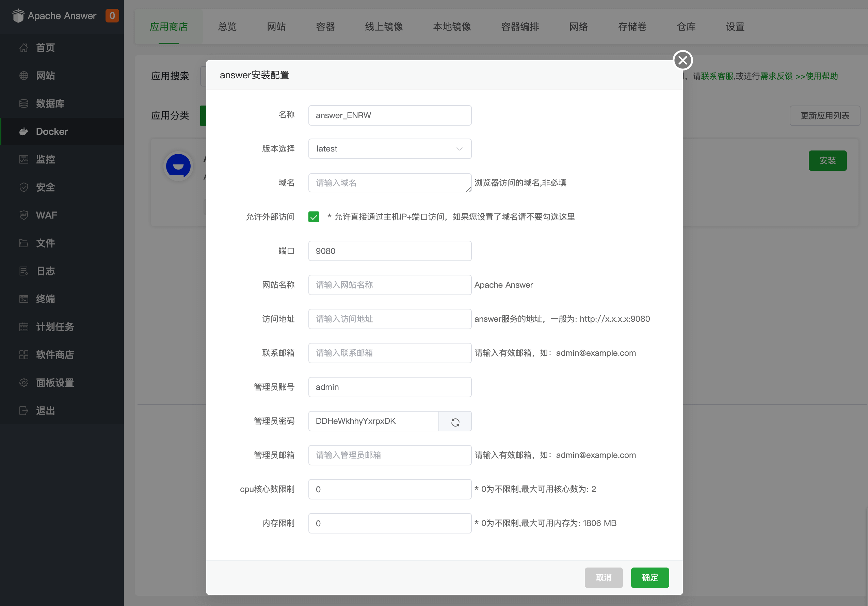The height and width of the screenshot is (606, 868).
Task: Click the green 安装 button behind dialog
Action: [827, 161]
